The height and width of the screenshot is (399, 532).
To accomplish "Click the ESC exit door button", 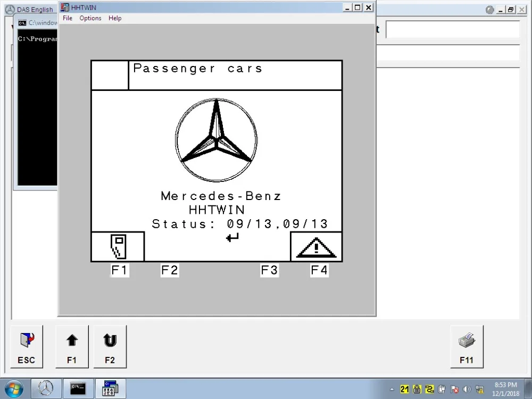I will pos(27,346).
